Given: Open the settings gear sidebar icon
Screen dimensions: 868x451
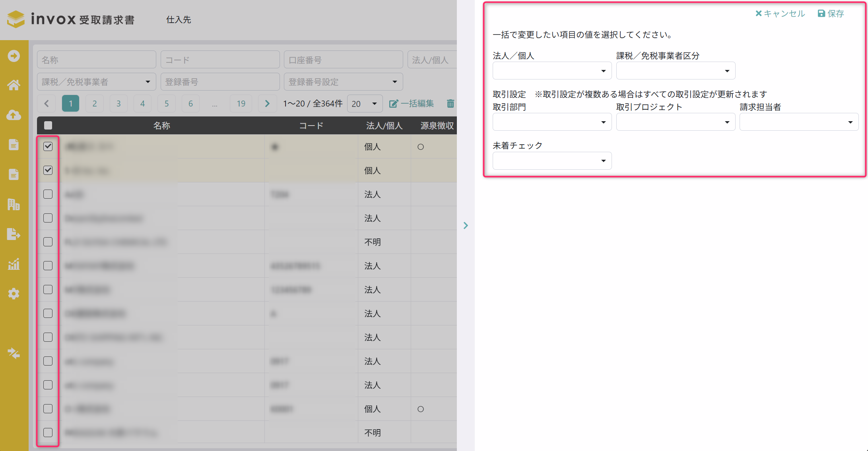Looking at the screenshot, I should point(14,294).
